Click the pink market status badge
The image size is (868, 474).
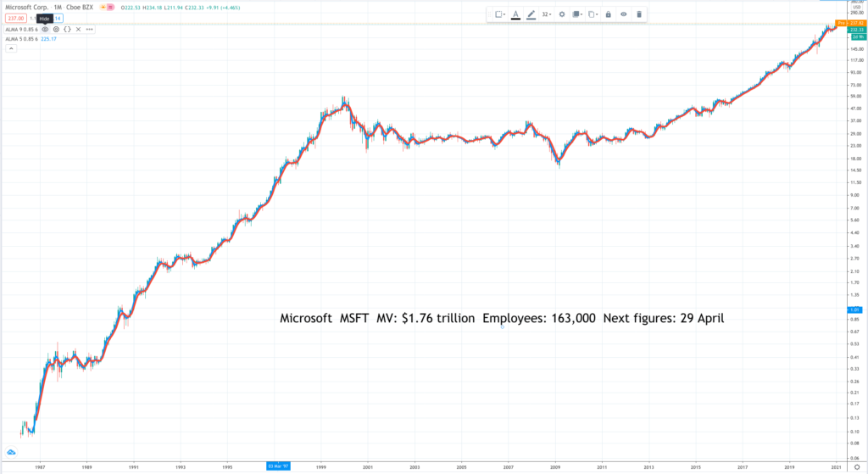[x=110, y=8]
